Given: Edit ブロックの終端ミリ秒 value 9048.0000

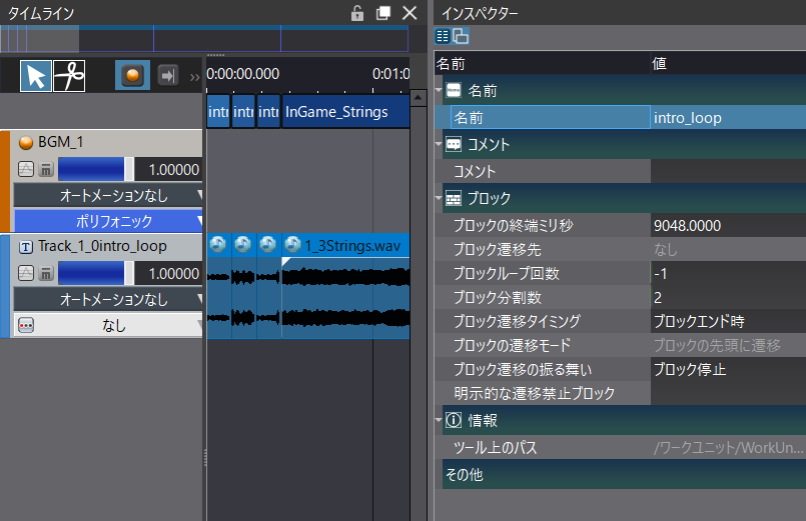Looking at the screenshot, I should [x=728, y=225].
